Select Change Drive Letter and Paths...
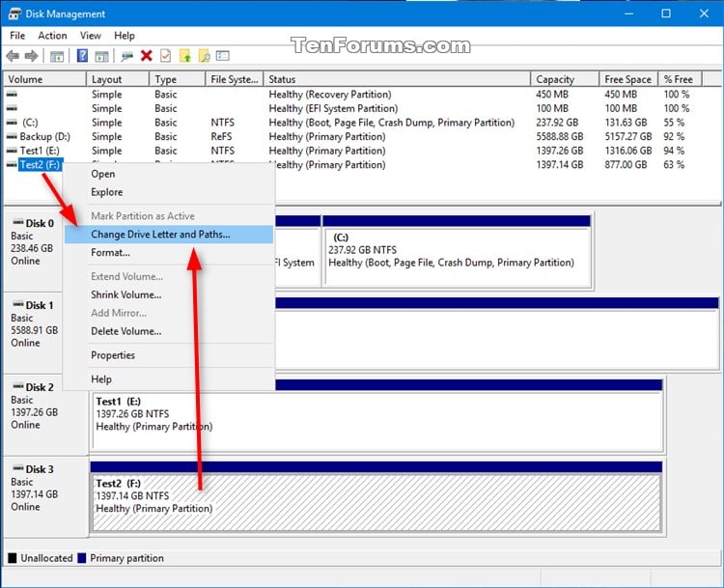This screenshot has height=588, width=724. [x=169, y=235]
